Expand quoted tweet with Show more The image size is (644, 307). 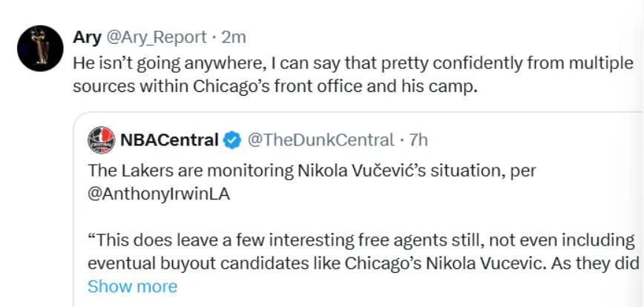pyautogui.click(x=132, y=286)
